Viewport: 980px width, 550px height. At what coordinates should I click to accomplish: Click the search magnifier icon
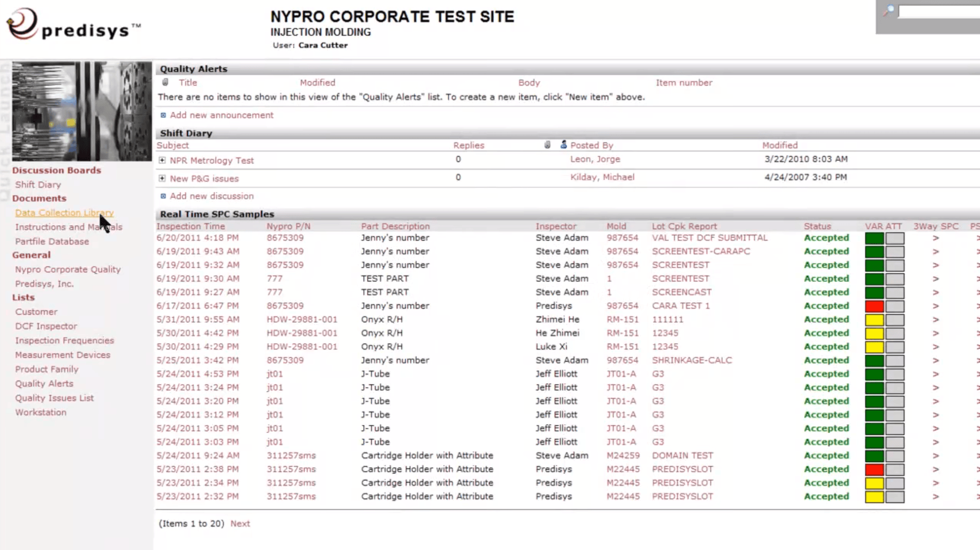tap(889, 11)
